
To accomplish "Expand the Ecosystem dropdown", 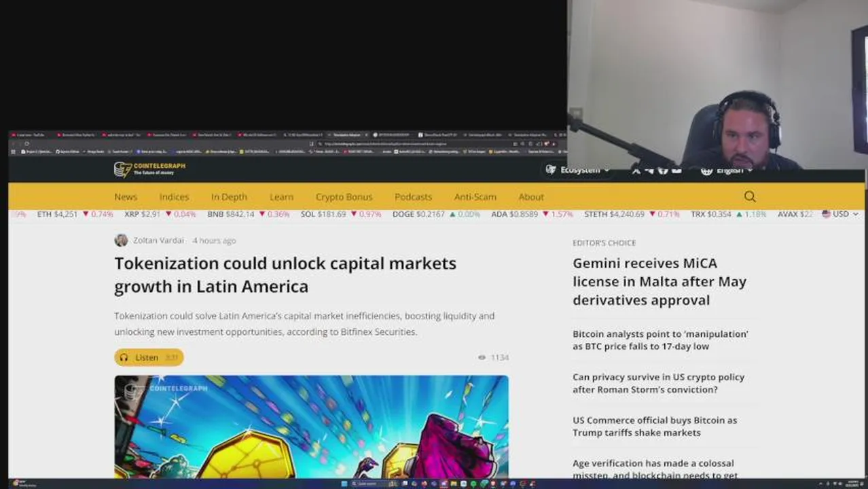I will 578,170.
